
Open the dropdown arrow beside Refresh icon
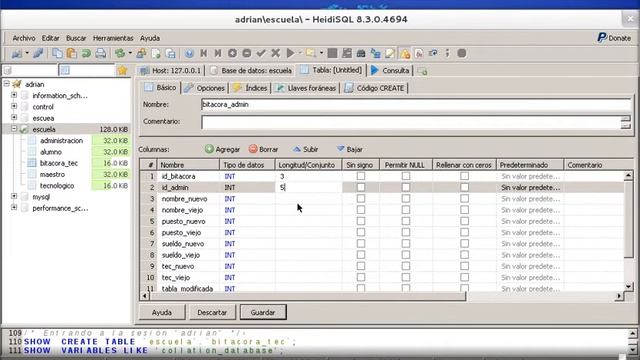[130, 53]
